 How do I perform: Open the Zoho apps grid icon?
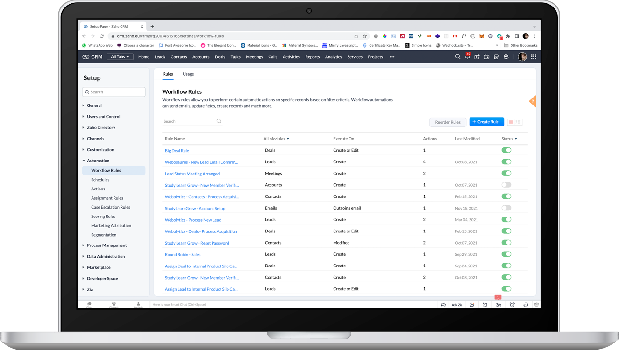pos(534,56)
